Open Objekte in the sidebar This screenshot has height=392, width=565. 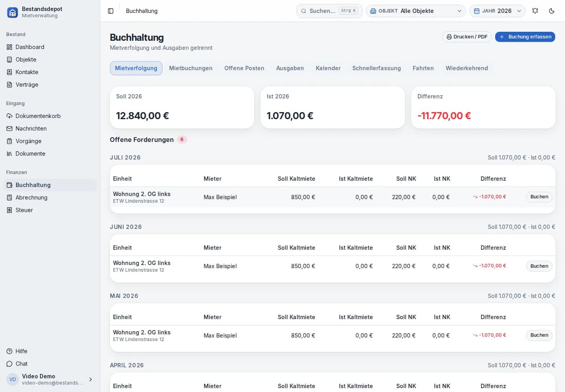(x=50, y=60)
